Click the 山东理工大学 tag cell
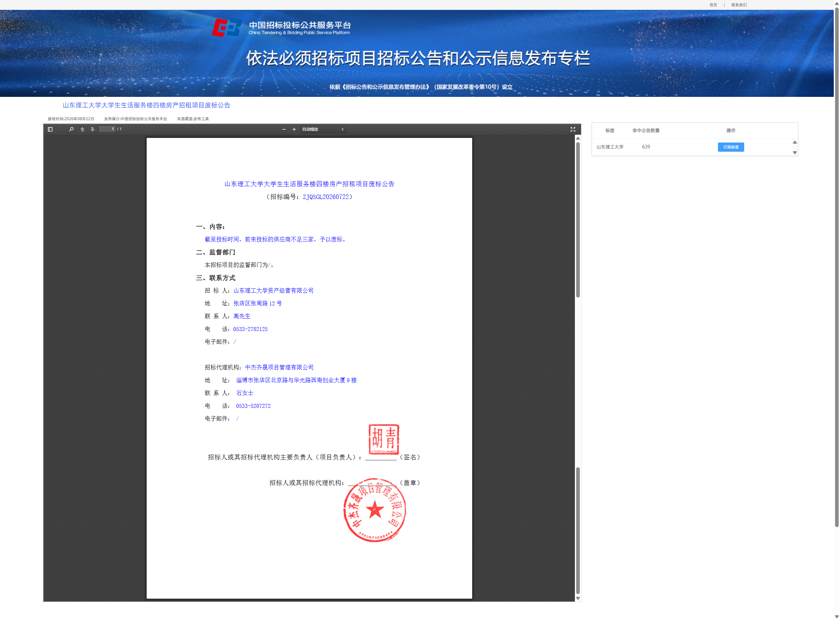 610,147
